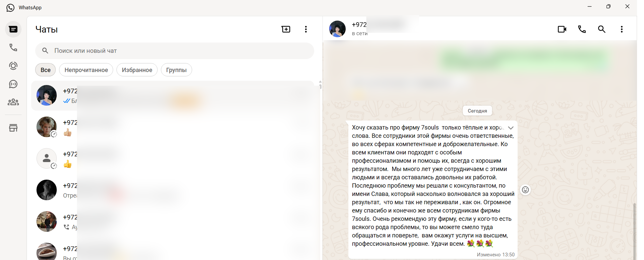
Task: Select the Избранное filter
Action: tap(137, 70)
